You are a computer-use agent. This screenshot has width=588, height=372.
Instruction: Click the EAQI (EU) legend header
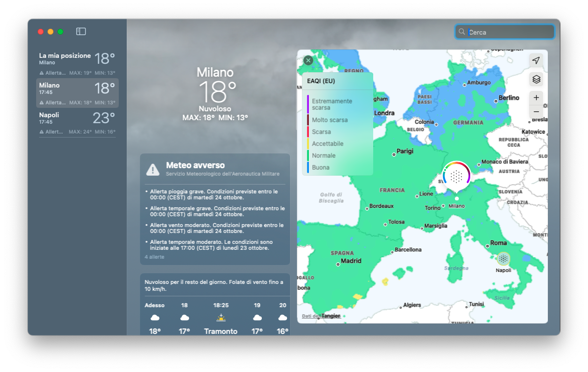(x=321, y=81)
